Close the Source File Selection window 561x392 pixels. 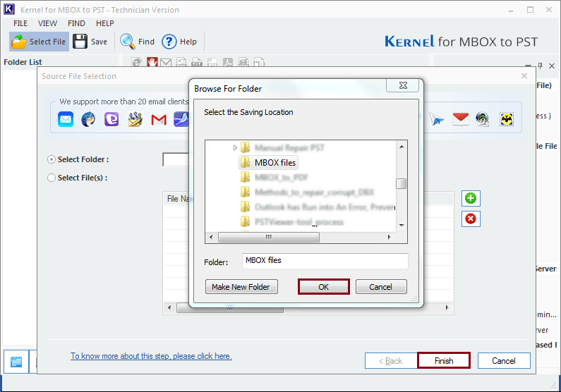pos(524,75)
